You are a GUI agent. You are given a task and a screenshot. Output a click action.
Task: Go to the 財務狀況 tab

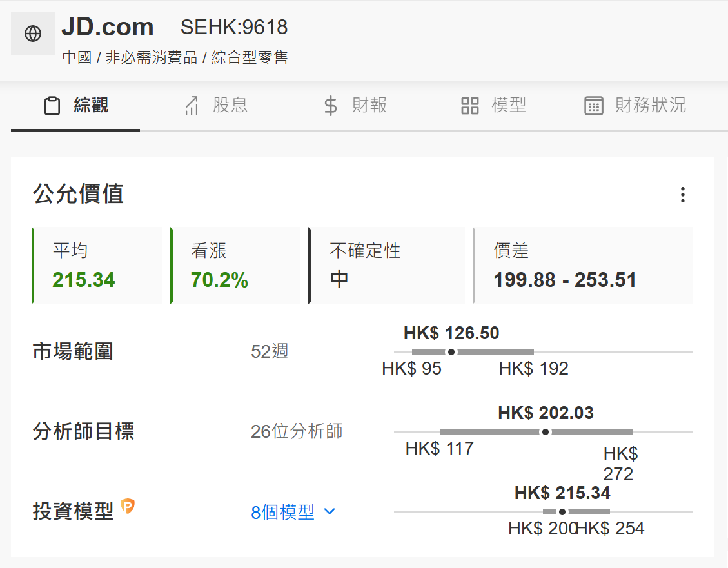635,106
